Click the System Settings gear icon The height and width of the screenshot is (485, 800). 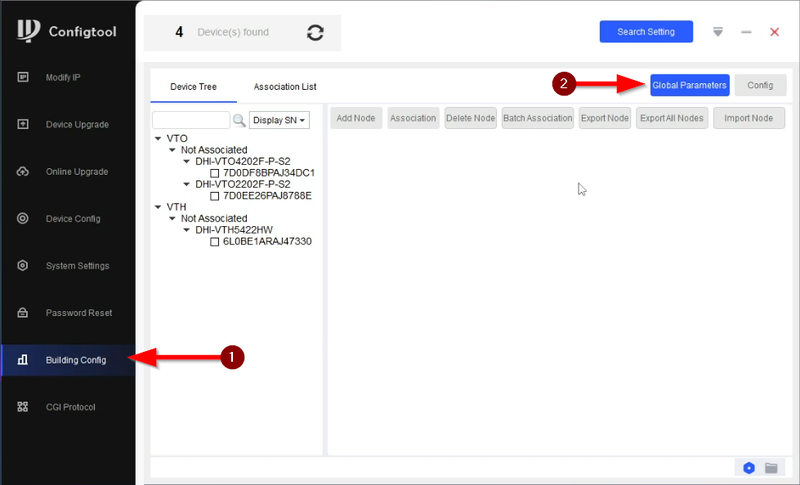(x=22, y=265)
